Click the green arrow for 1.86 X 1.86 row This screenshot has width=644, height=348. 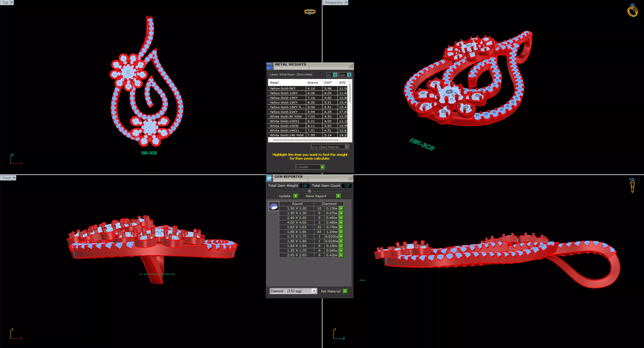point(341,232)
